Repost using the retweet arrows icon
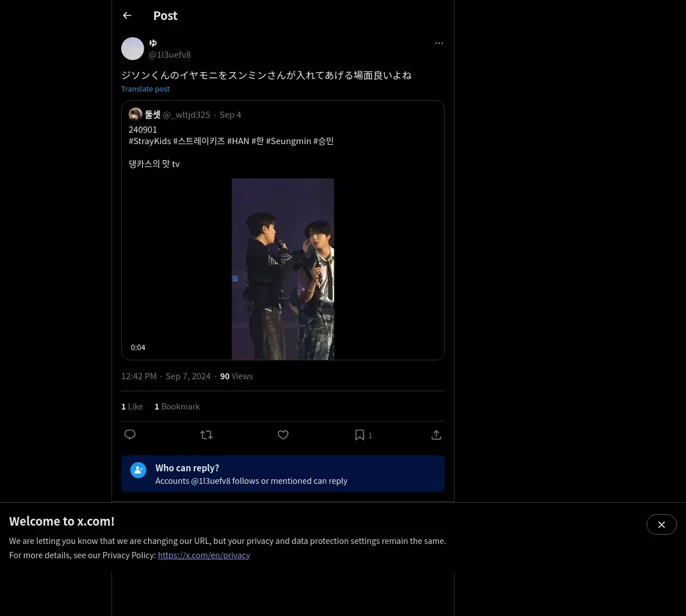 [206, 435]
